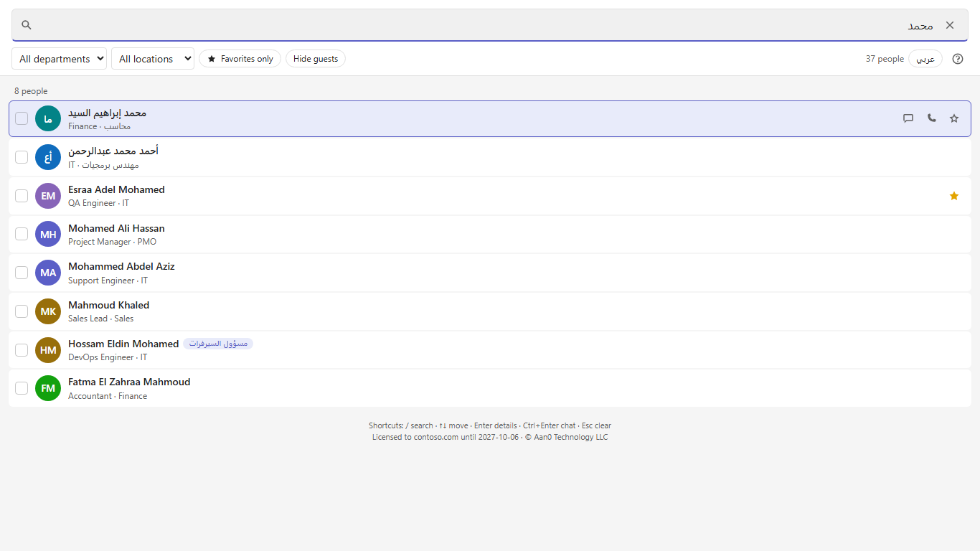Click the MA avatar
This screenshot has width=980, height=551.
(x=48, y=273)
